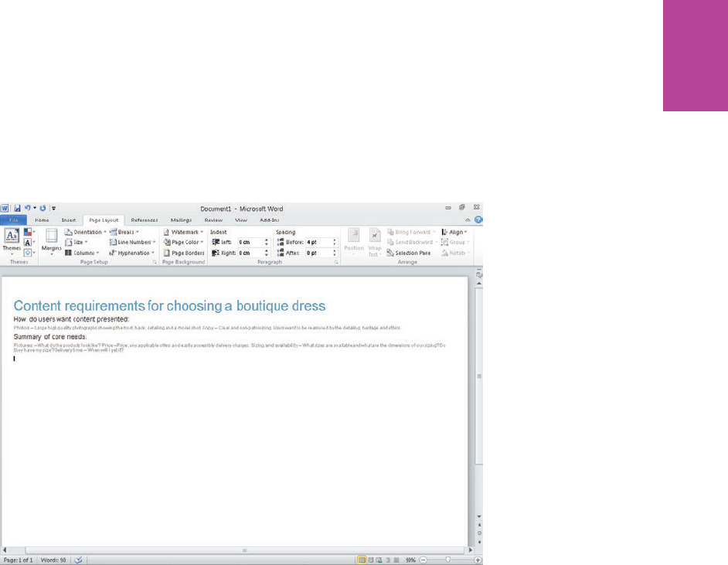Open the Themes gallery button

[12, 240]
